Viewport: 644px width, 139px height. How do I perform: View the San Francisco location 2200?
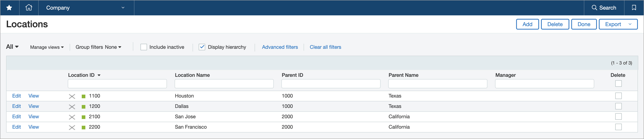pos(34,127)
